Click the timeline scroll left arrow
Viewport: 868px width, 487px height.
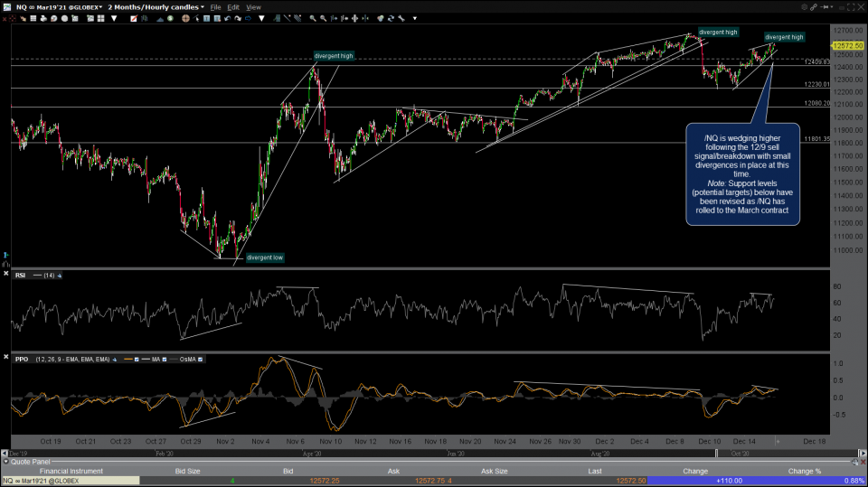[5, 454]
